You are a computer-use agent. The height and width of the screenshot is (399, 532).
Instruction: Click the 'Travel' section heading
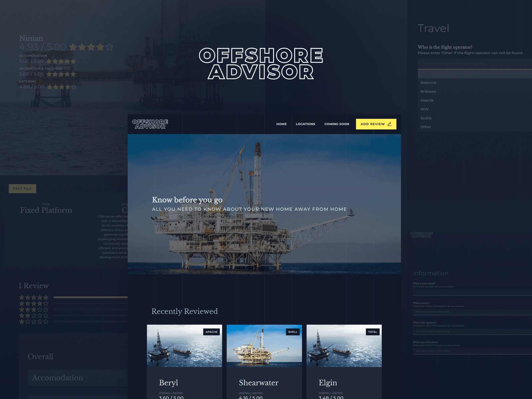coord(433,28)
